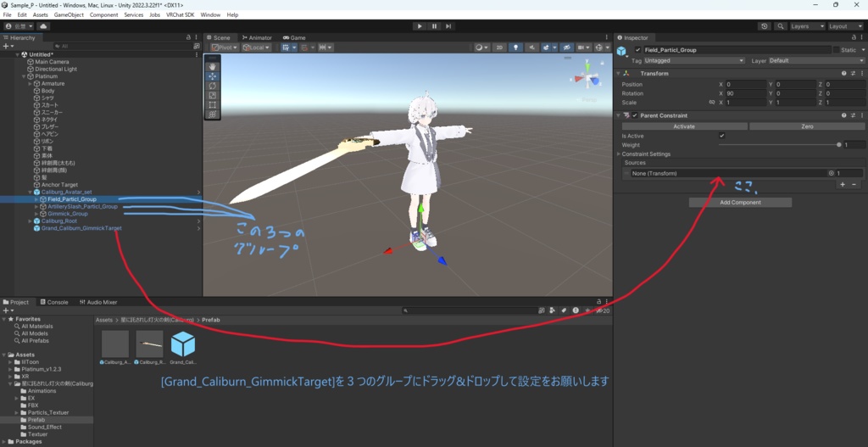Screen dimensions: 868x447
Task: Toggle the Is Active checkbox
Action: (722, 136)
